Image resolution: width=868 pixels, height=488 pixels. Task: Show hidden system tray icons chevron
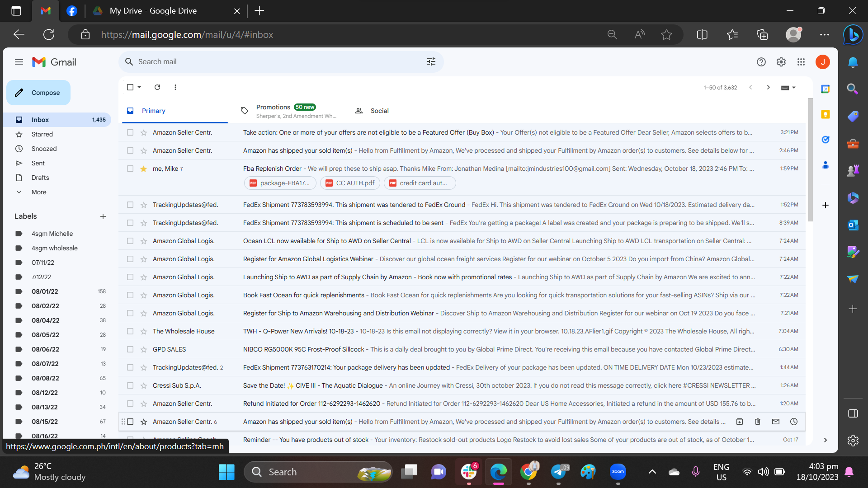[x=652, y=472]
